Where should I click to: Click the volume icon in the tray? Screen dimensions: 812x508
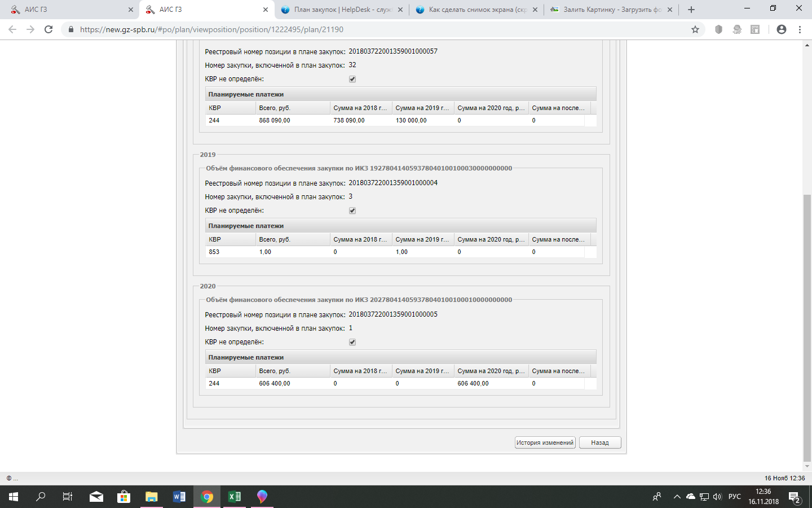point(717,497)
